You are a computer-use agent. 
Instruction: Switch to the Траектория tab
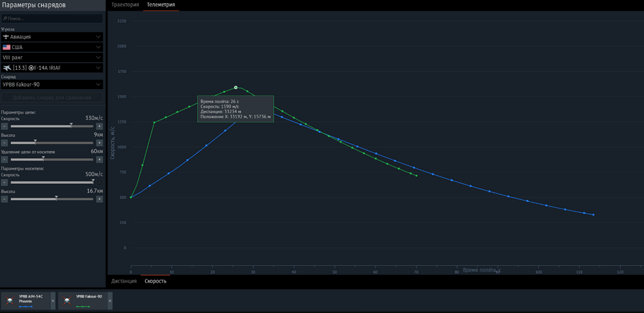tap(125, 5)
